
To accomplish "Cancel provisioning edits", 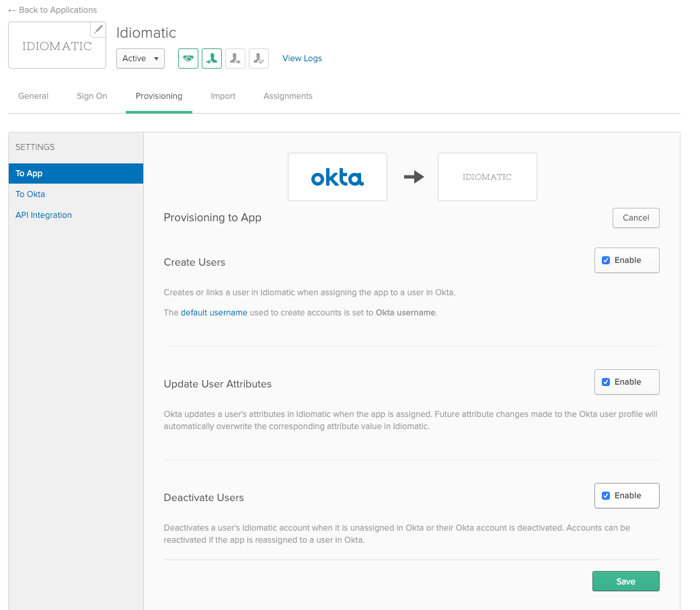I will [635, 218].
